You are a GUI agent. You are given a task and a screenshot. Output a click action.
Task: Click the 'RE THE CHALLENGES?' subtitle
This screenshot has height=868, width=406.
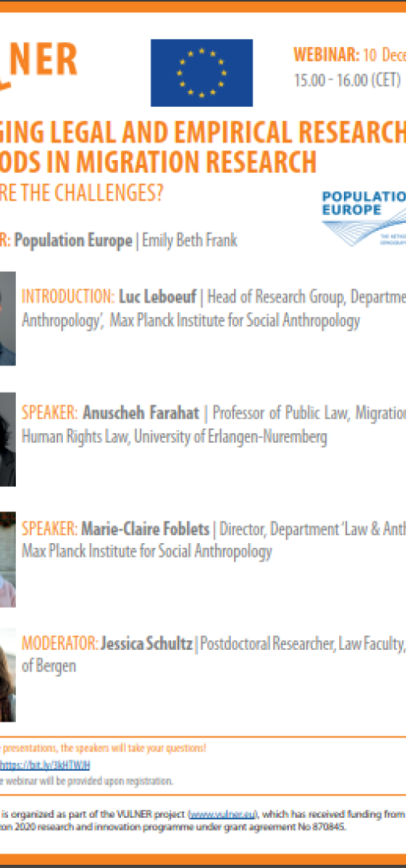(82, 195)
